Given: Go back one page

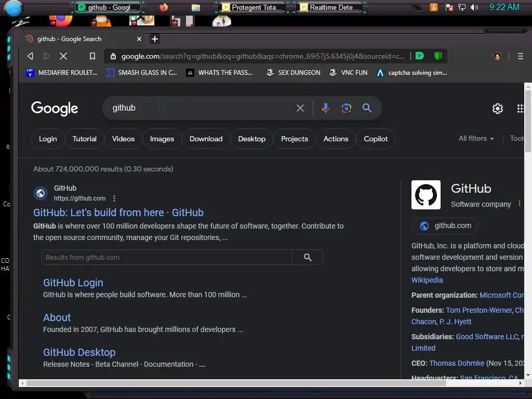Looking at the screenshot, I should point(30,56).
